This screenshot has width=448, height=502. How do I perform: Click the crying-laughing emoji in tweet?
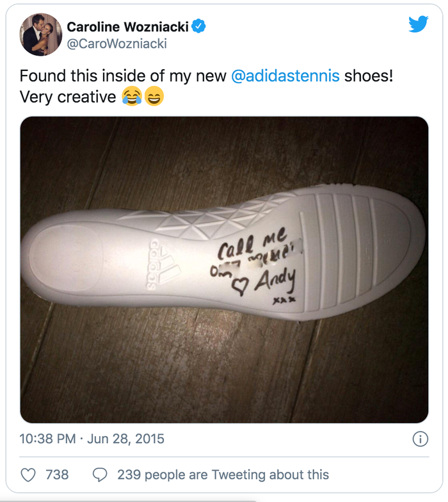tap(131, 97)
